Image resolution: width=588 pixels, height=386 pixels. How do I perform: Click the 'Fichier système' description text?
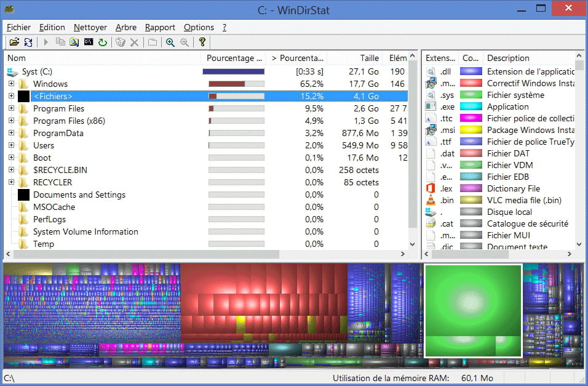coord(515,95)
